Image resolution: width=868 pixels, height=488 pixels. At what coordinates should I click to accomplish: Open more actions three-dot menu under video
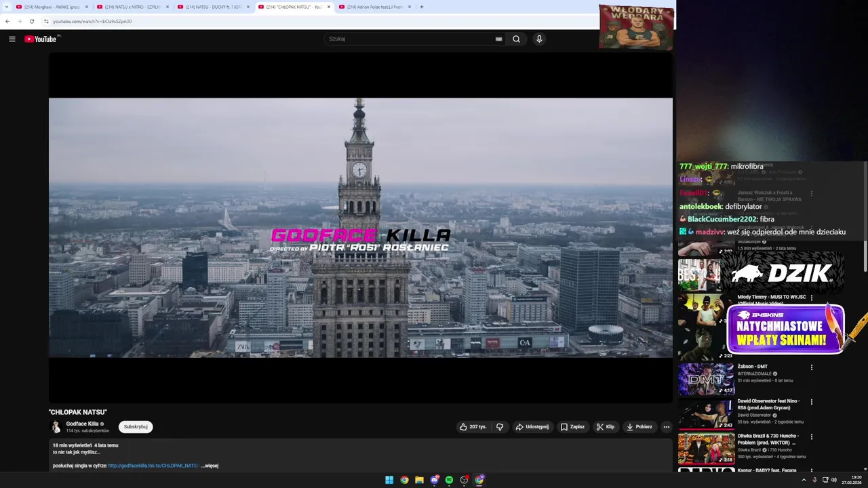pos(667,427)
